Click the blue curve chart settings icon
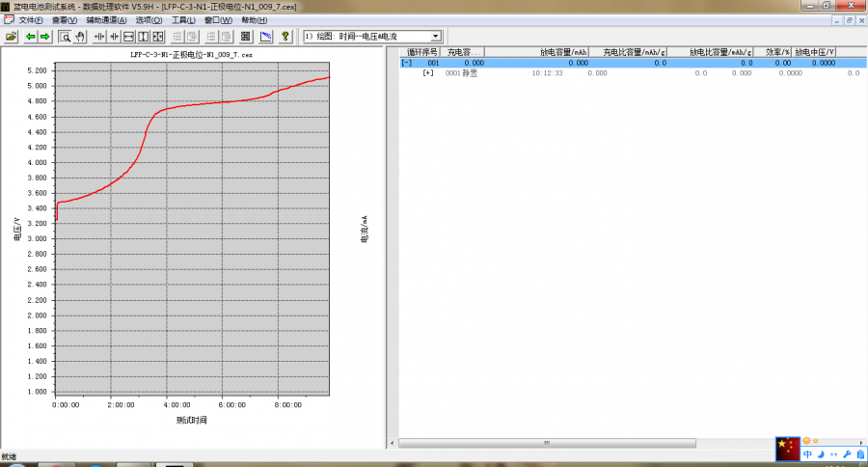The width and height of the screenshot is (868, 467). (x=266, y=37)
